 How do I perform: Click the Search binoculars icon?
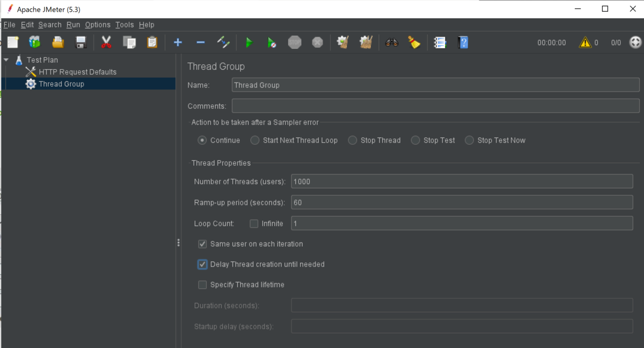pyautogui.click(x=392, y=42)
